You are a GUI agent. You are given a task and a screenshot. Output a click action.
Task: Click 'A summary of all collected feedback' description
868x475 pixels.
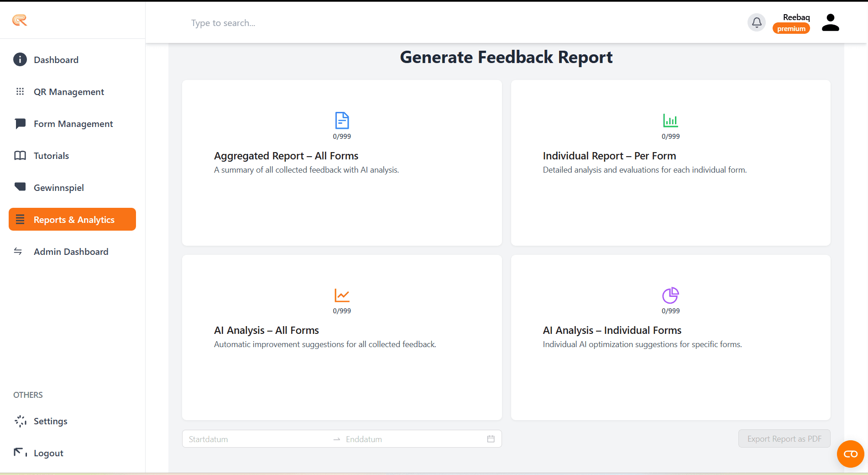click(306, 170)
